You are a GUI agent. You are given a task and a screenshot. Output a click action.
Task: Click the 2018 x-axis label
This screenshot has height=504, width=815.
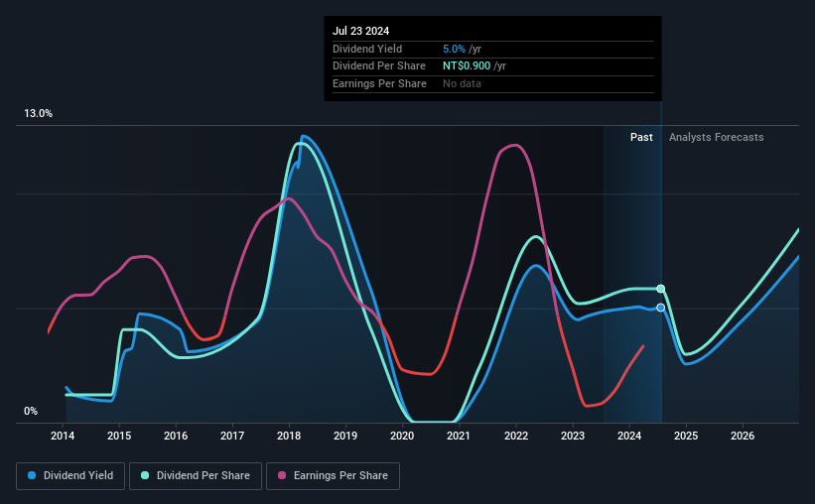[x=289, y=436]
